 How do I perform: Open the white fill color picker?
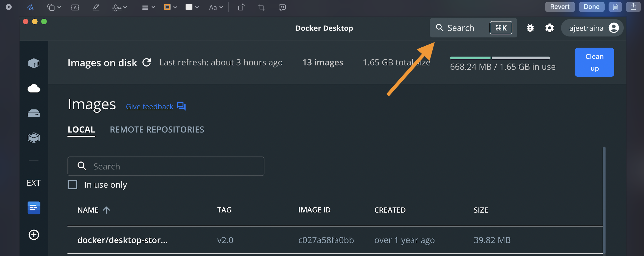(192, 7)
